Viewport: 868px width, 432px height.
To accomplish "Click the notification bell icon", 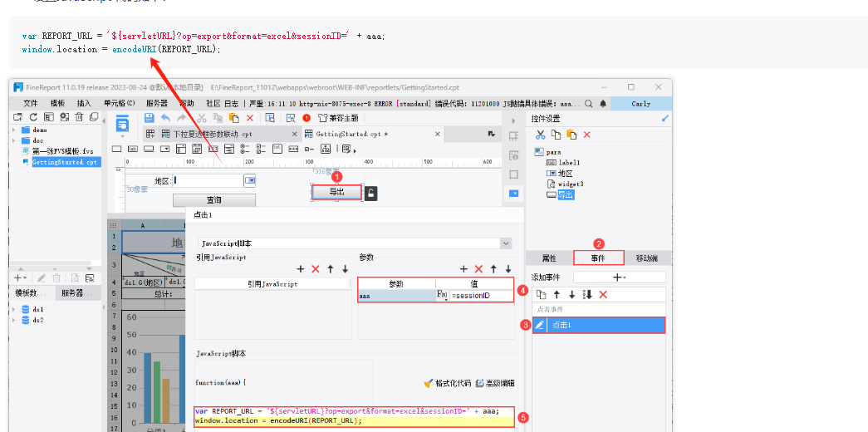I will [x=603, y=104].
